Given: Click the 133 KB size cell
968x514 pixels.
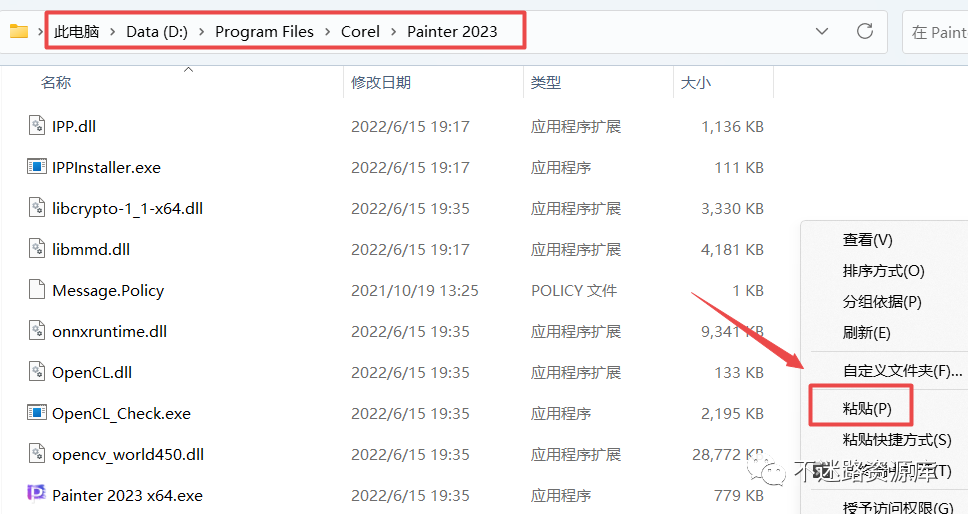Looking at the screenshot, I should coord(738,372).
